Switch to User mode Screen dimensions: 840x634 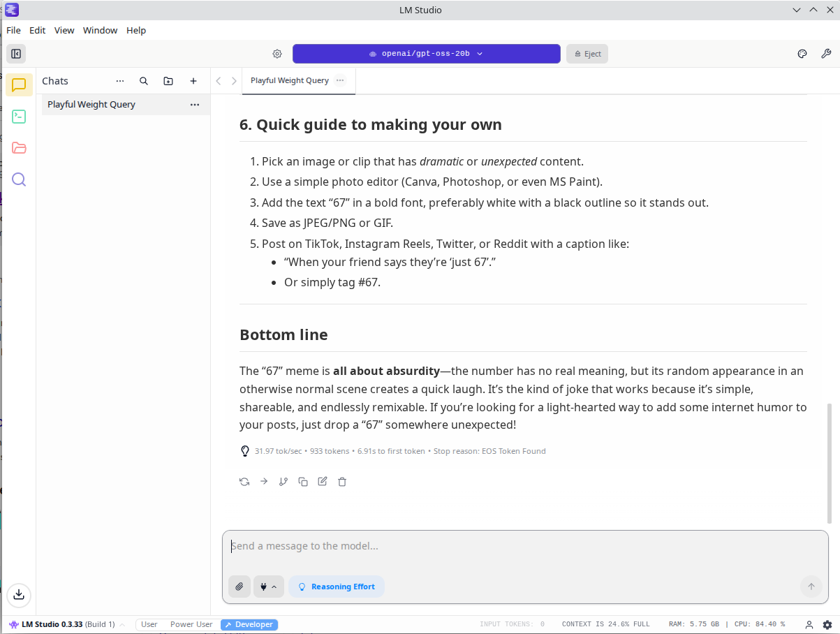click(149, 625)
